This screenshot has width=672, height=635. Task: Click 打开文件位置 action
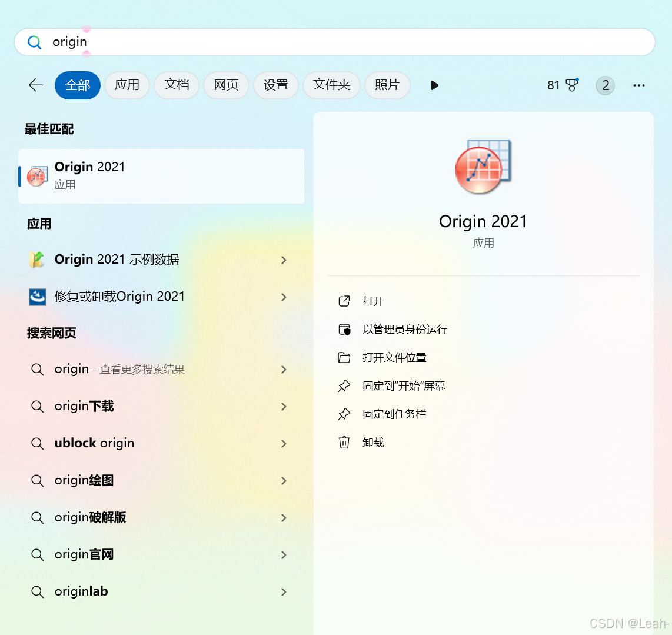395,357
